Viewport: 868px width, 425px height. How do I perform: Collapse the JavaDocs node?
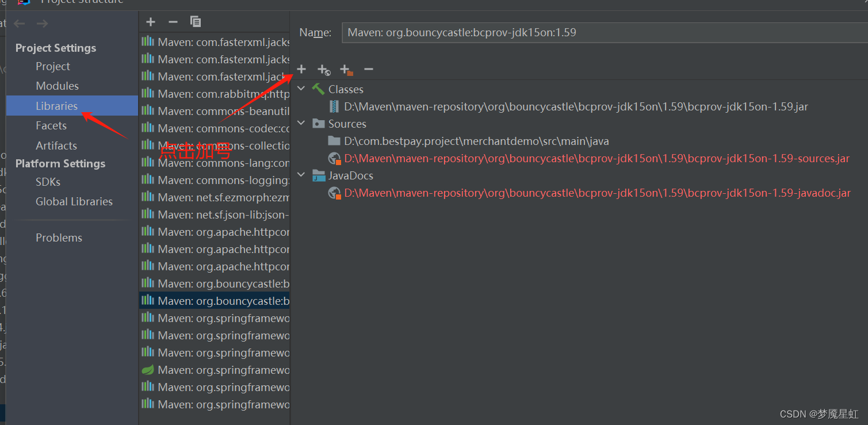[301, 175]
